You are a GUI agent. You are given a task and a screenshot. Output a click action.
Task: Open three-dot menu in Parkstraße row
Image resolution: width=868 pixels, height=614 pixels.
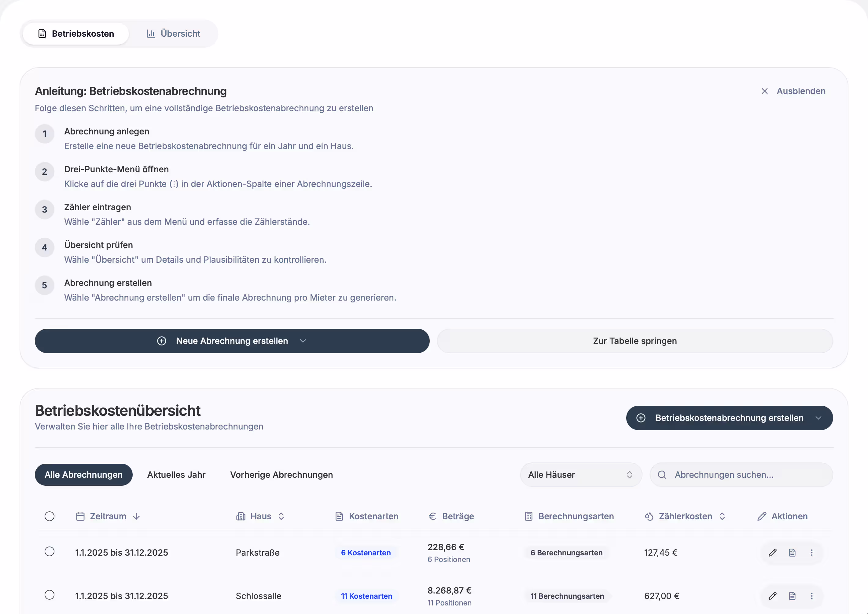coord(811,552)
